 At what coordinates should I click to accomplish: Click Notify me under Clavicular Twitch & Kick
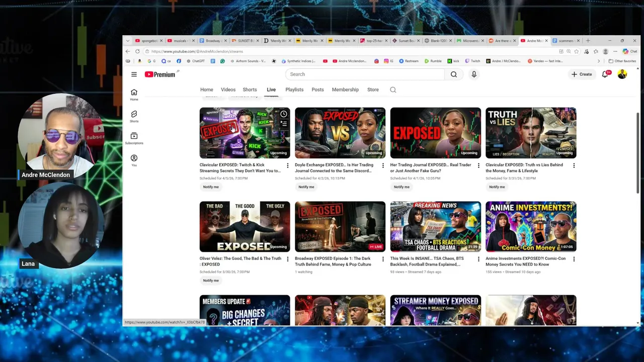tap(211, 187)
